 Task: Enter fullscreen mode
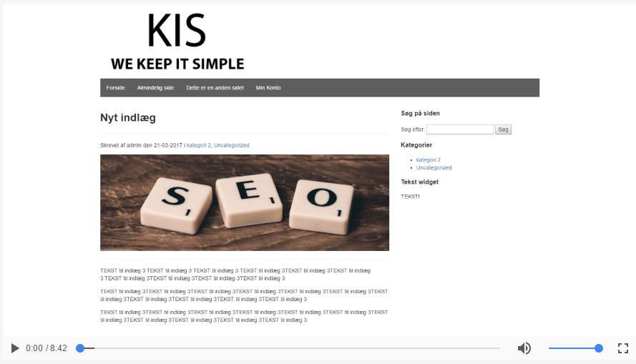click(x=623, y=348)
